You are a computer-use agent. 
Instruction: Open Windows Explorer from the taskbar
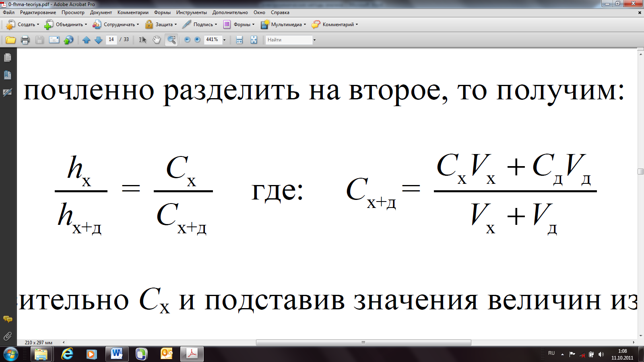coord(41,354)
